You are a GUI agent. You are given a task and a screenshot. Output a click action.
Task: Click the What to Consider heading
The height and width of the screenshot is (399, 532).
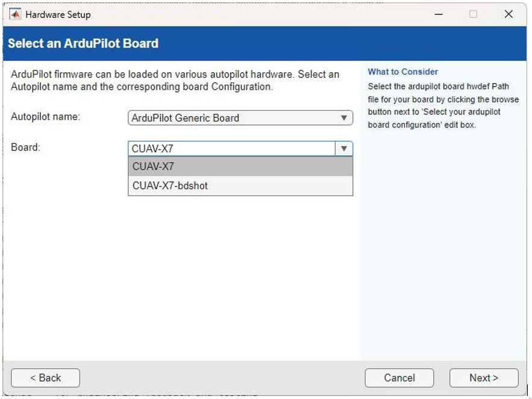pos(403,72)
